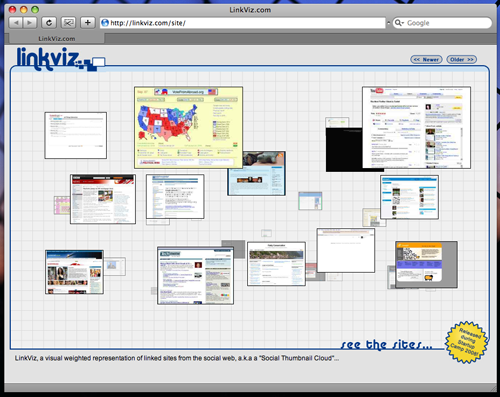The width and height of the screenshot is (500, 397).
Task: Open the 'see the sites...' link
Action: [x=387, y=344]
